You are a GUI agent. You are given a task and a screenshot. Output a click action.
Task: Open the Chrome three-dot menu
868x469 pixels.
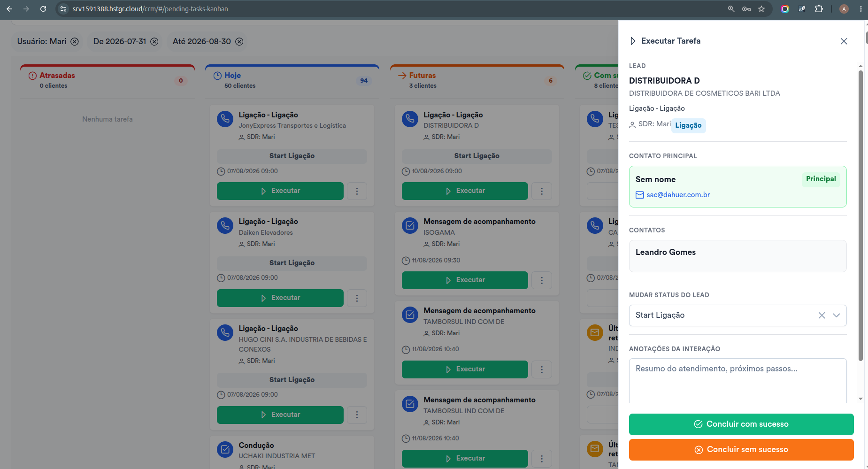pos(860,9)
